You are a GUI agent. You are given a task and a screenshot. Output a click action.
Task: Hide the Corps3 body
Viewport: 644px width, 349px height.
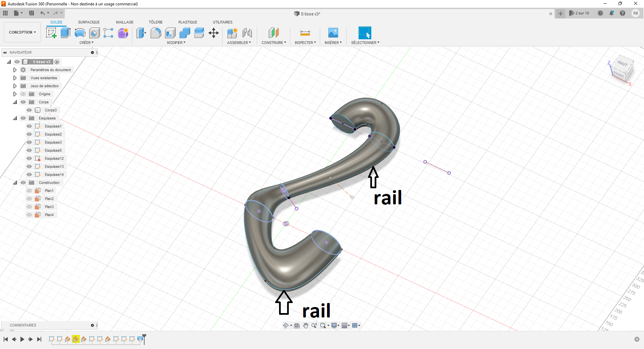(29, 110)
